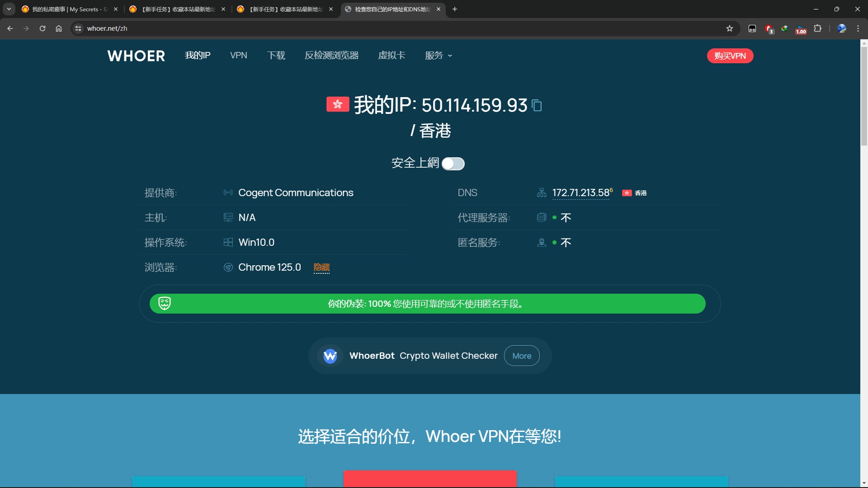The image size is (868, 488).
Task: Toggle the 安全上網 switch
Action: (x=453, y=164)
